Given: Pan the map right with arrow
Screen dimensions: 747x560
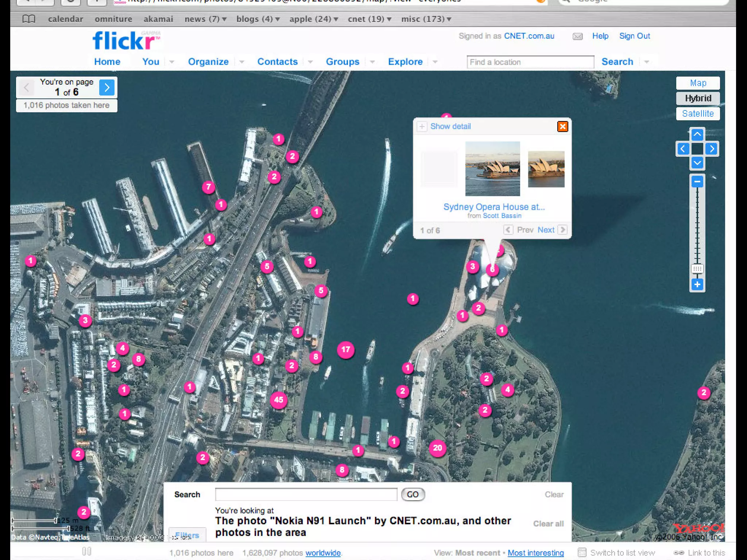Looking at the screenshot, I should pyautogui.click(x=712, y=149).
